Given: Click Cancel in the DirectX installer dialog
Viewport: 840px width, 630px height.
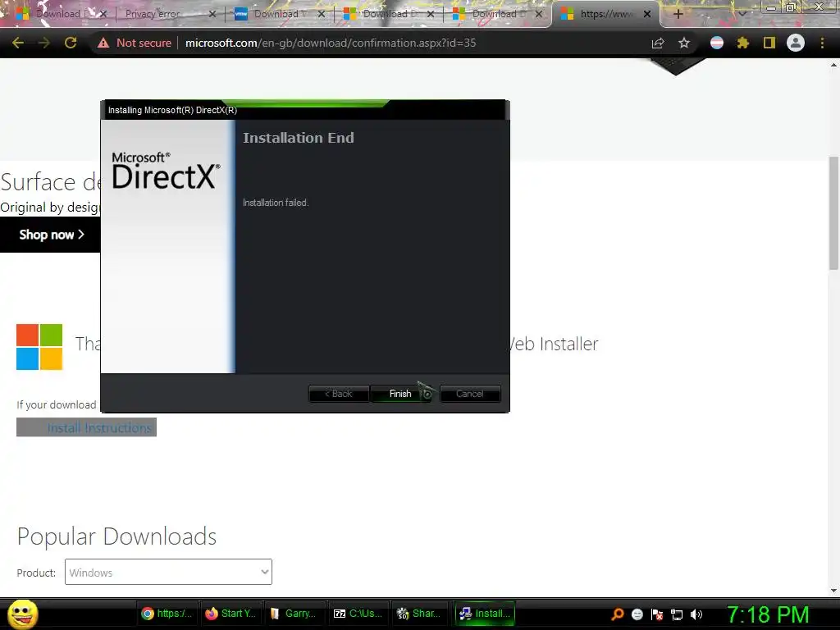Looking at the screenshot, I should pyautogui.click(x=470, y=394).
